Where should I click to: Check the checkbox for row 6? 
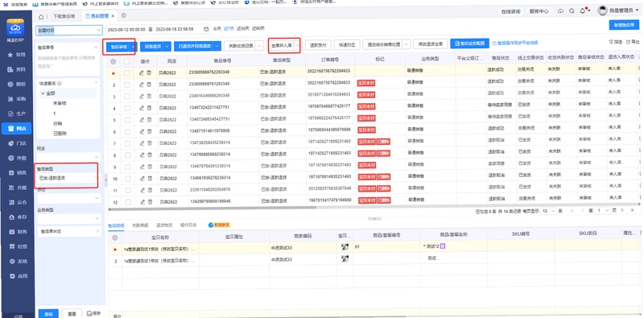(127, 131)
